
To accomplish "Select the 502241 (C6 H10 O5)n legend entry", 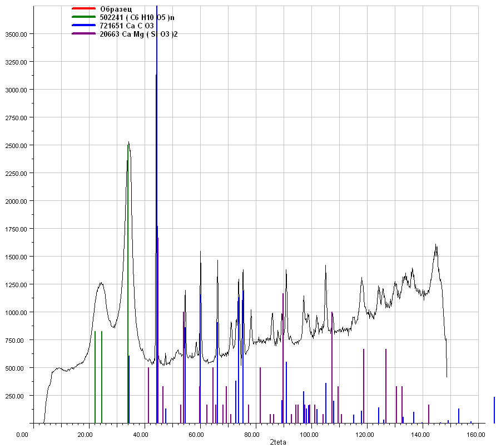I will 137,17.
